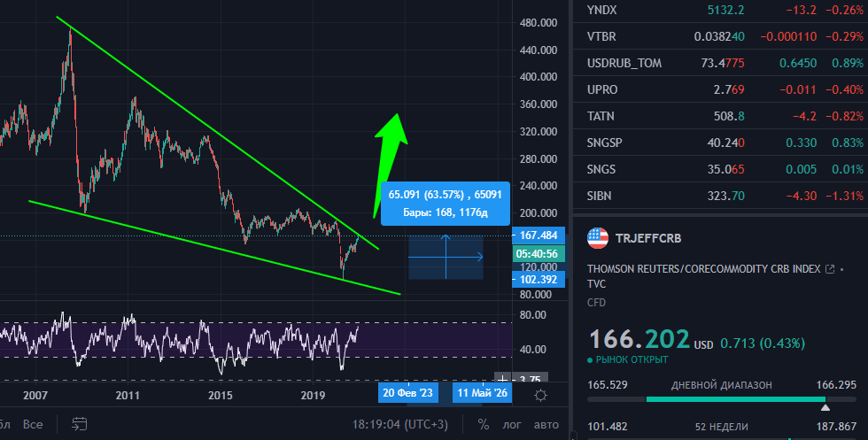868x440 pixels.
Task: Click the 2019 year label on time axis
Action: click(x=313, y=395)
